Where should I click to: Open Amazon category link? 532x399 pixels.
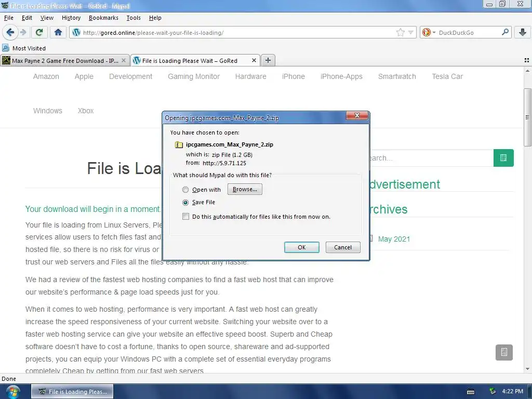(x=46, y=77)
